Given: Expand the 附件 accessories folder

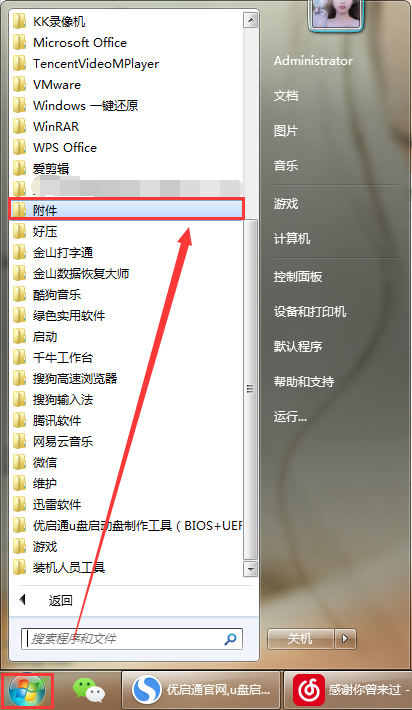Looking at the screenshot, I should pyautogui.click(x=126, y=210).
